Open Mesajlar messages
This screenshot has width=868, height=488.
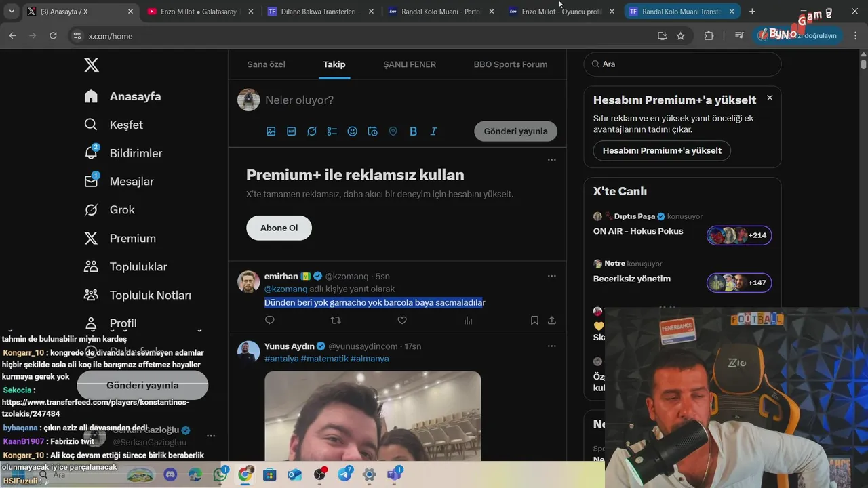point(119,182)
